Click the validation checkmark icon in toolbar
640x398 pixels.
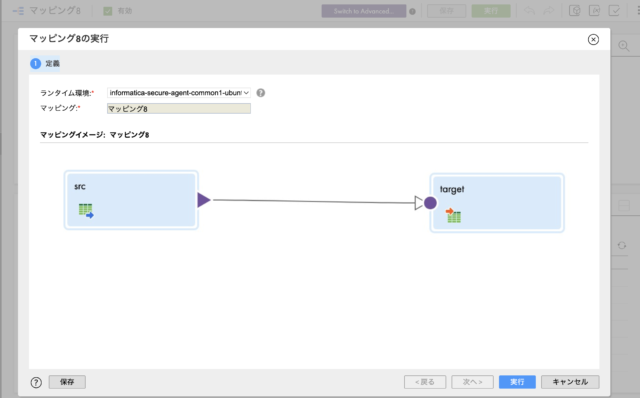[614, 11]
